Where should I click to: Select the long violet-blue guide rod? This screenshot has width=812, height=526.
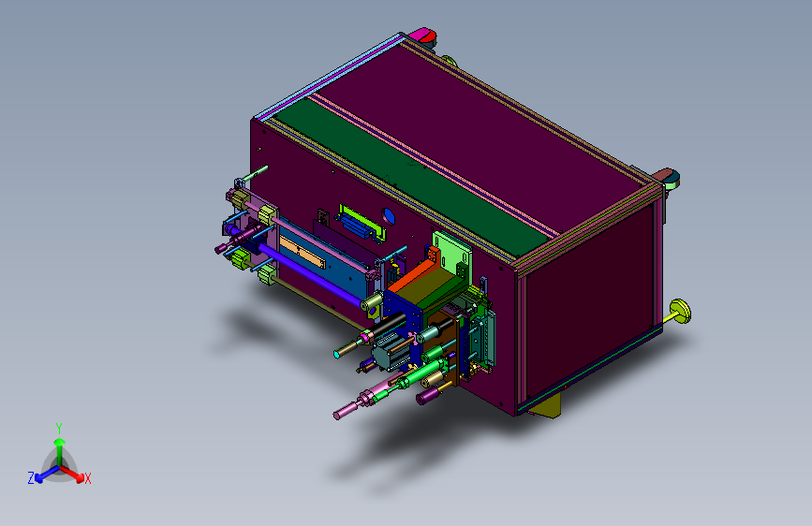pos(310,274)
